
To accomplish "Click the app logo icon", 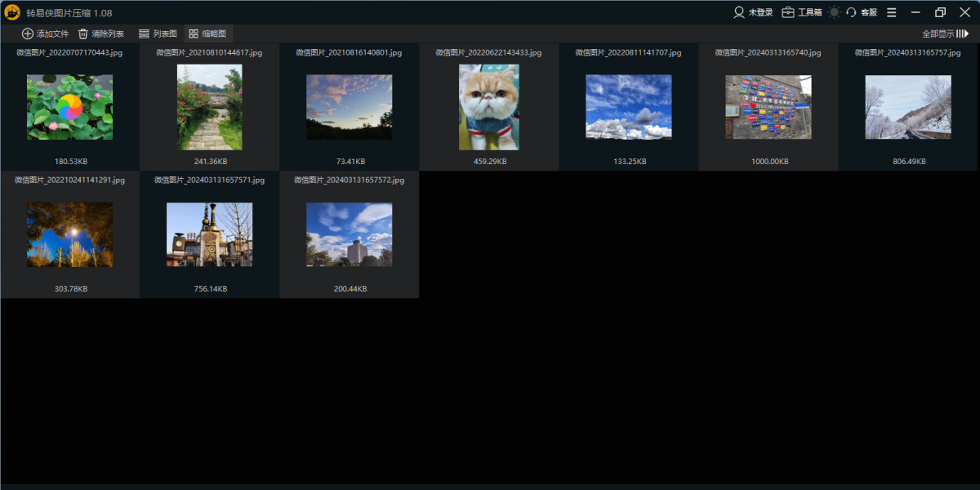I will point(12,12).
